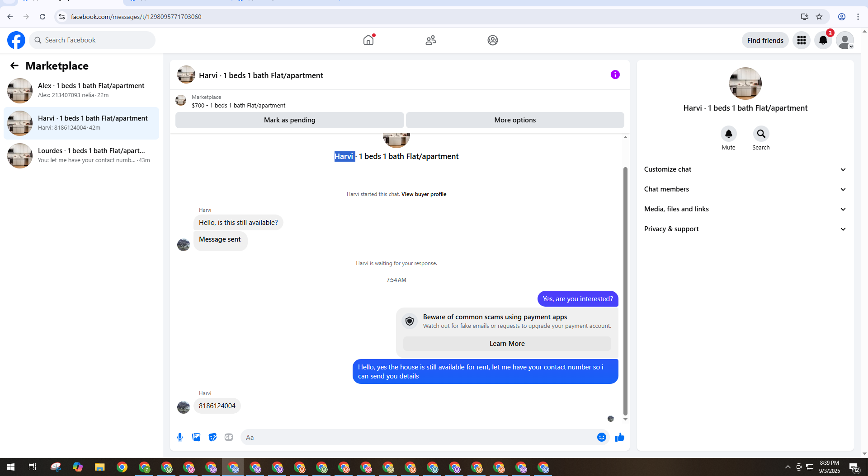Send a voice clip with microphone icon

180,437
